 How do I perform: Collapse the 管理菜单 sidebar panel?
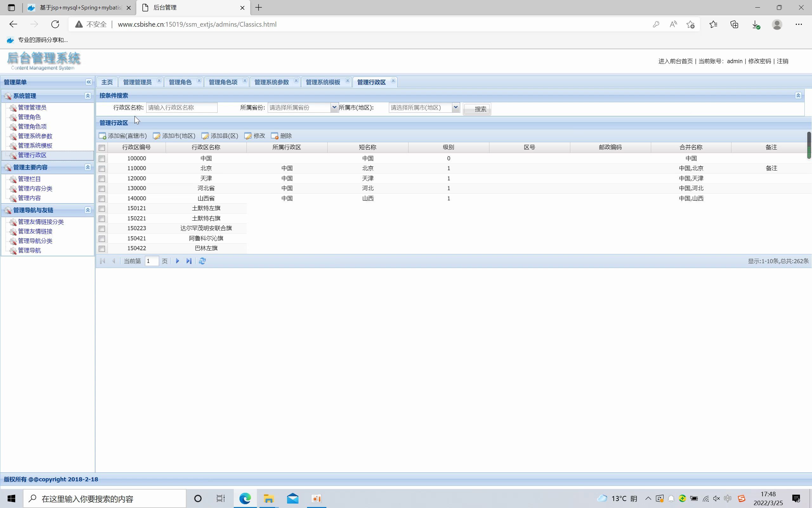coord(88,82)
